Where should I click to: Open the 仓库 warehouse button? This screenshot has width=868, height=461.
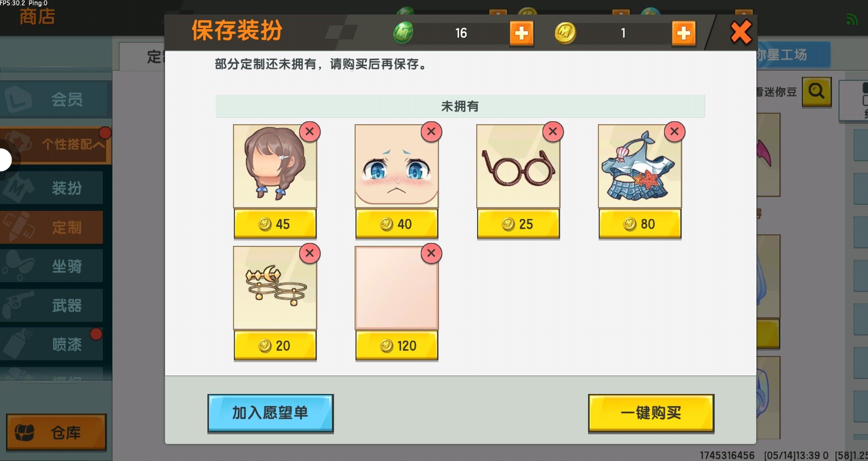point(56,432)
